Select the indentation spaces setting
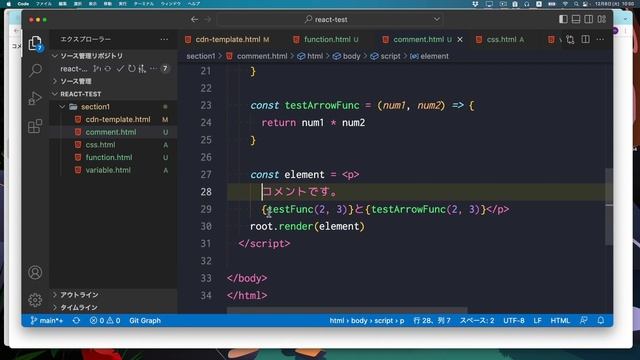Viewport: 640px width, 360px height. 477,320
